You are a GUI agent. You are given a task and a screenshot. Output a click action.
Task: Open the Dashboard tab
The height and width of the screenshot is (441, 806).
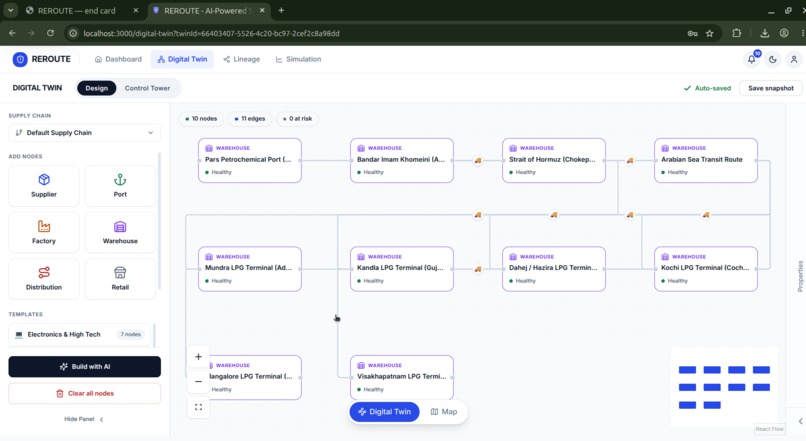118,60
